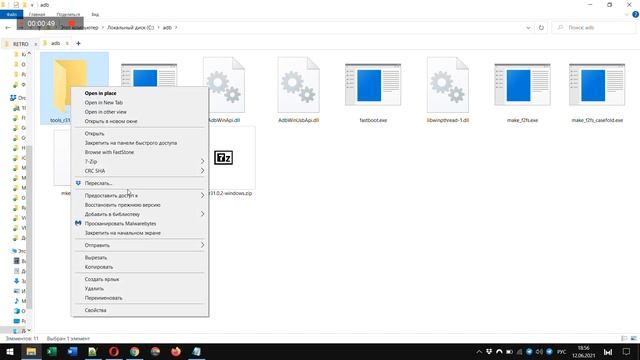Open Excel from the taskbar

click(52, 351)
